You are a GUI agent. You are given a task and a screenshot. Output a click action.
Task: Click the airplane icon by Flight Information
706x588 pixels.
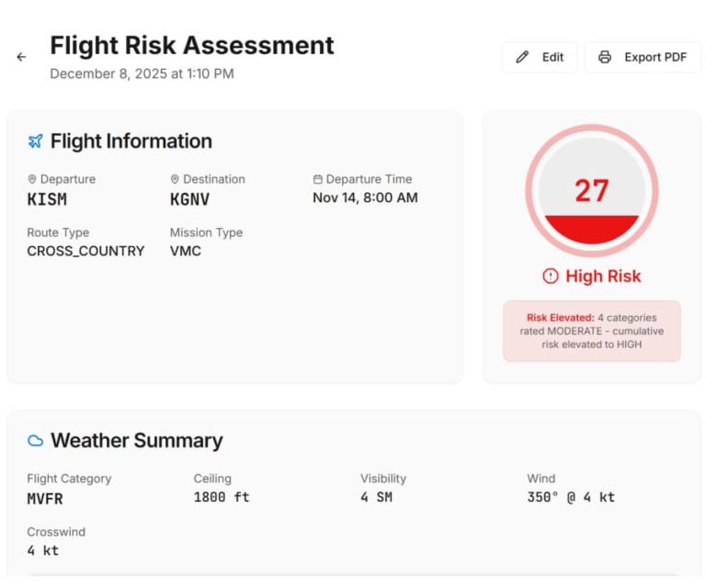tap(36, 141)
